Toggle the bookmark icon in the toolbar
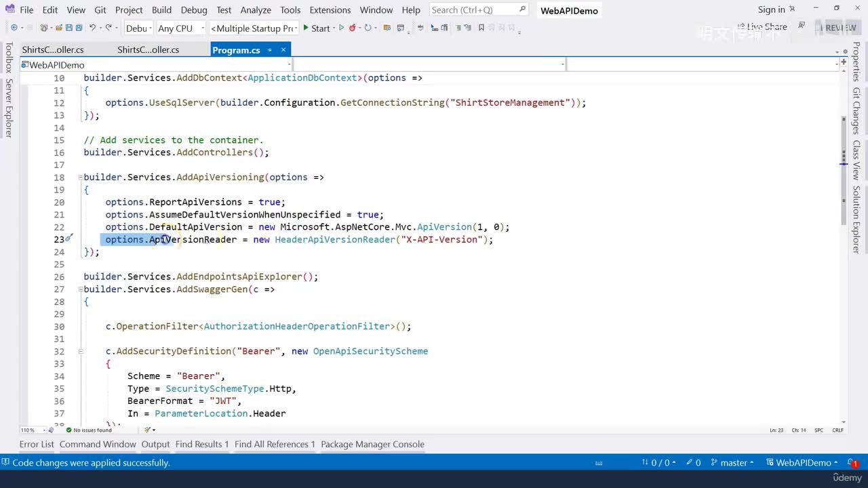Viewport: 868px width, 488px height. (481, 28)
